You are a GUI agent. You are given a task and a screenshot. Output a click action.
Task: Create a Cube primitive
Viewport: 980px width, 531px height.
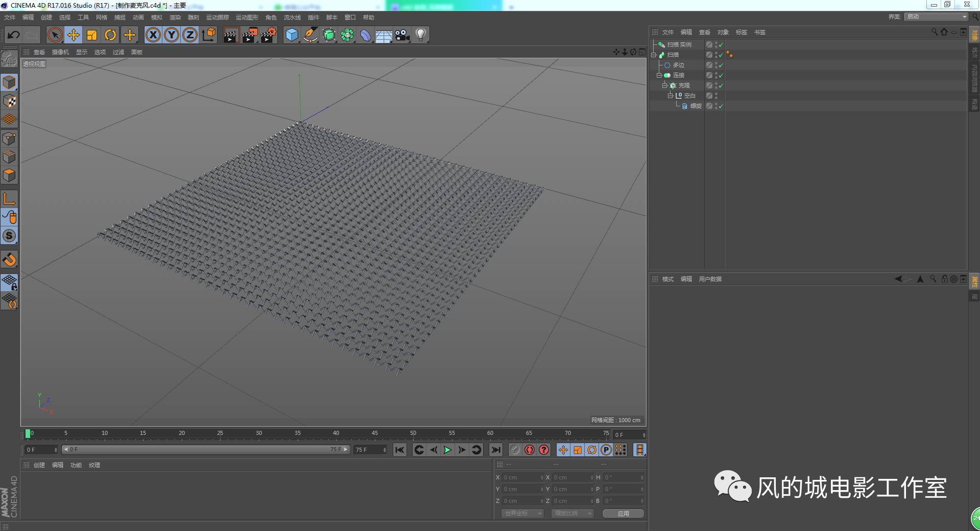click(291, 35)
